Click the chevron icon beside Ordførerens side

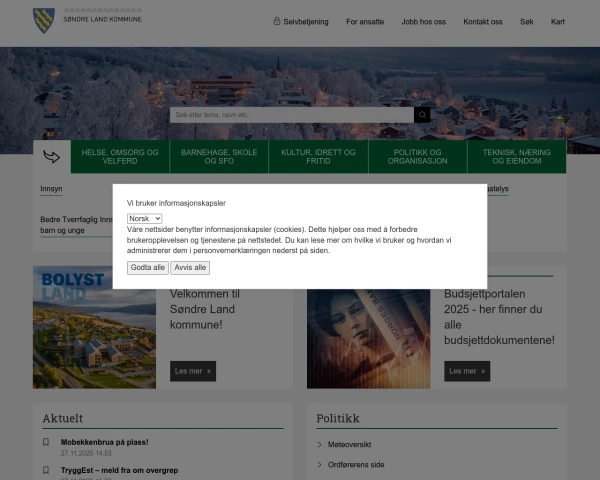click(x=320, y=465)
